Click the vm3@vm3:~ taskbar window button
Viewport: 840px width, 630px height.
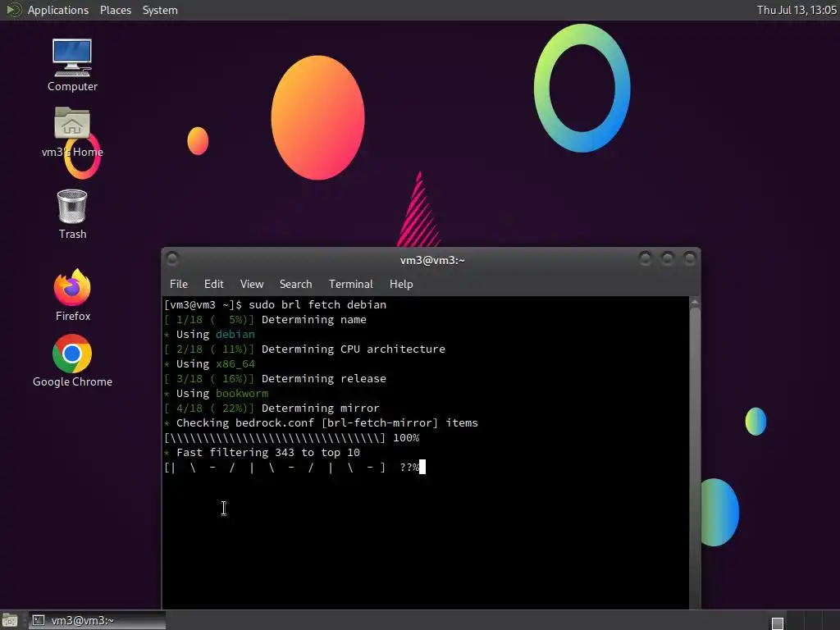pyautogui.click(x=97, y=620)
